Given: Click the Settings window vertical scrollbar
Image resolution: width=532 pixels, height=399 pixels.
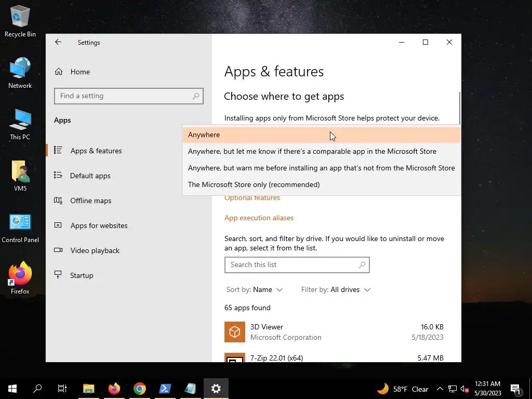Looking at the screenshot, I should point(460,108).
